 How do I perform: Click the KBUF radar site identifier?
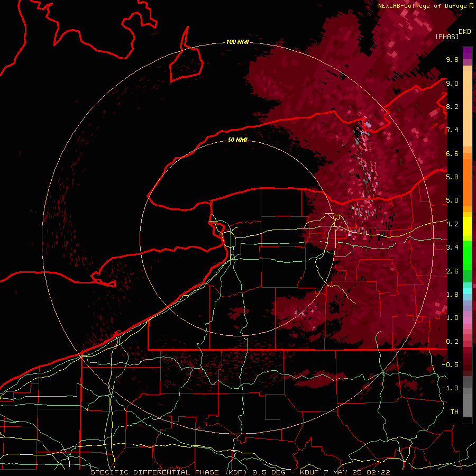pos(310,472)
